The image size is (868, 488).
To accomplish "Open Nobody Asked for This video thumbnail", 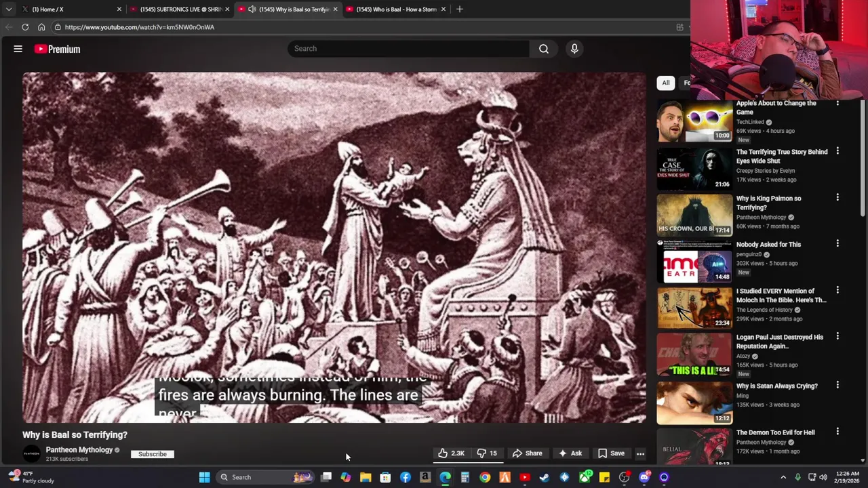I will tap(694, 261).
